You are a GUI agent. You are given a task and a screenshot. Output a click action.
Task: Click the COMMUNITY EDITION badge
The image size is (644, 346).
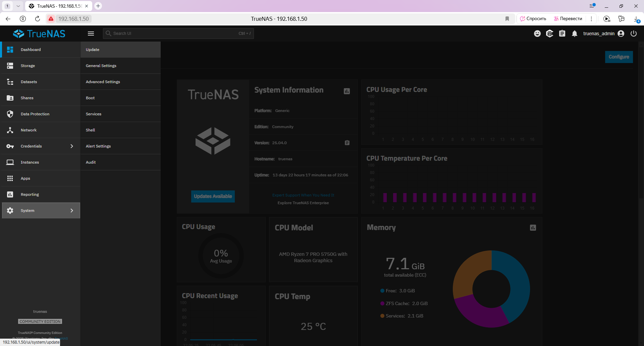(x=40, y=322)
